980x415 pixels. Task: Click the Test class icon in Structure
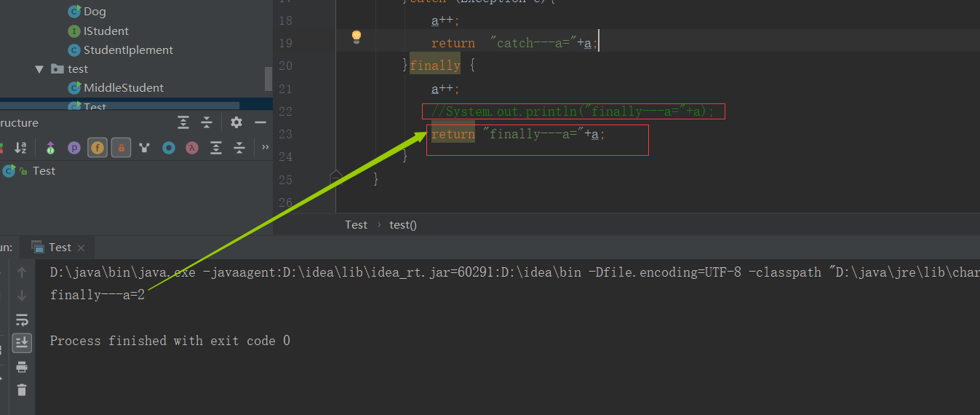tap(9, 170)
